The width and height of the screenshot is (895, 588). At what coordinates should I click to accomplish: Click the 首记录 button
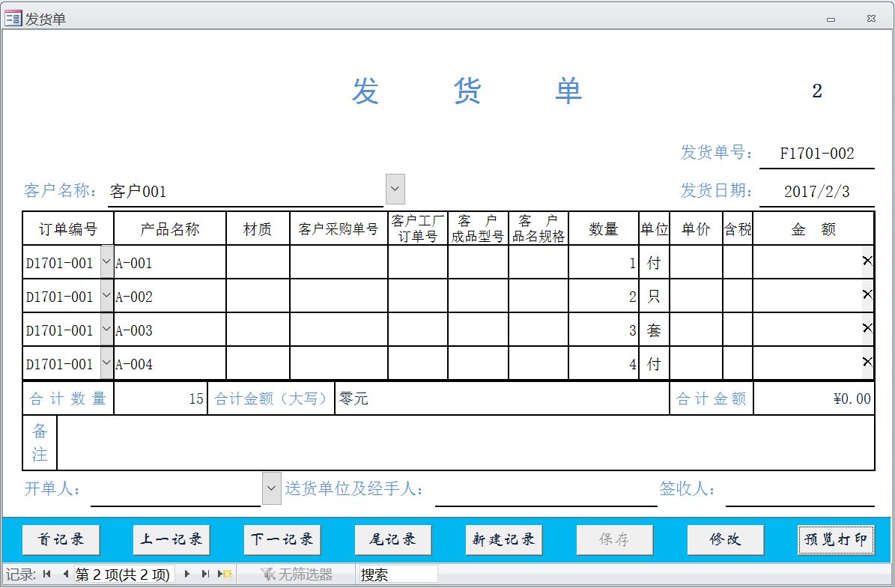tap(61, 539)
